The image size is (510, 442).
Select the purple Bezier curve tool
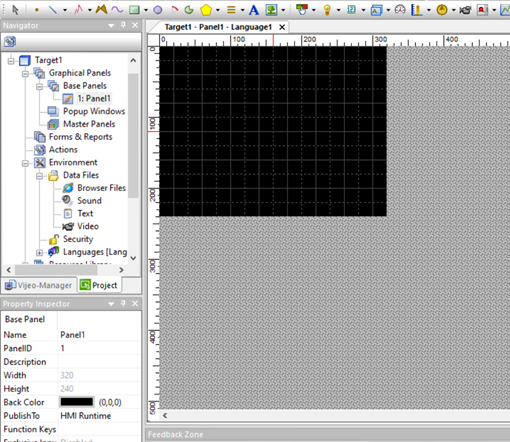point(117,10)
